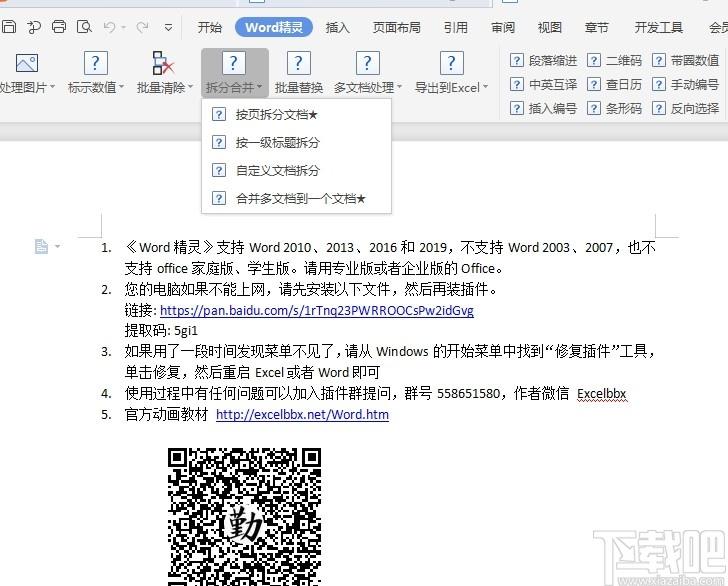728x586 pixels.
Task: Click the Save icon in quick access toolbar
Action: click(8, 27)
